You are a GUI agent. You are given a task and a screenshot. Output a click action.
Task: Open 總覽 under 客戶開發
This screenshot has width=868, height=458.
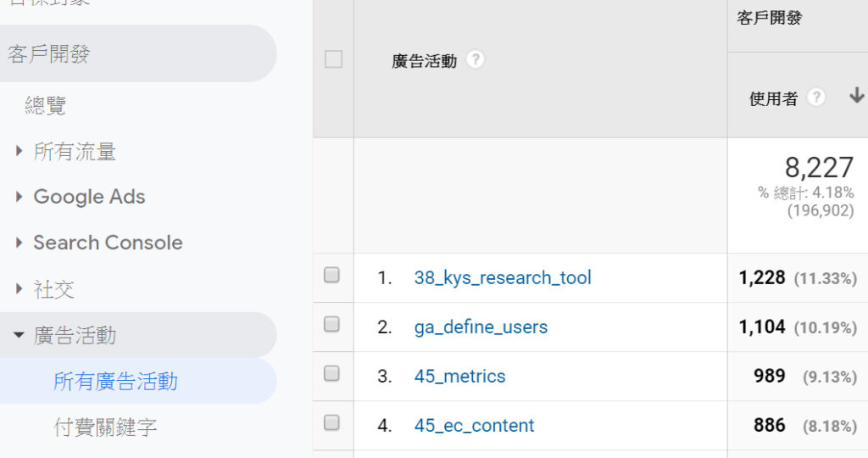(x=46, y=105)
